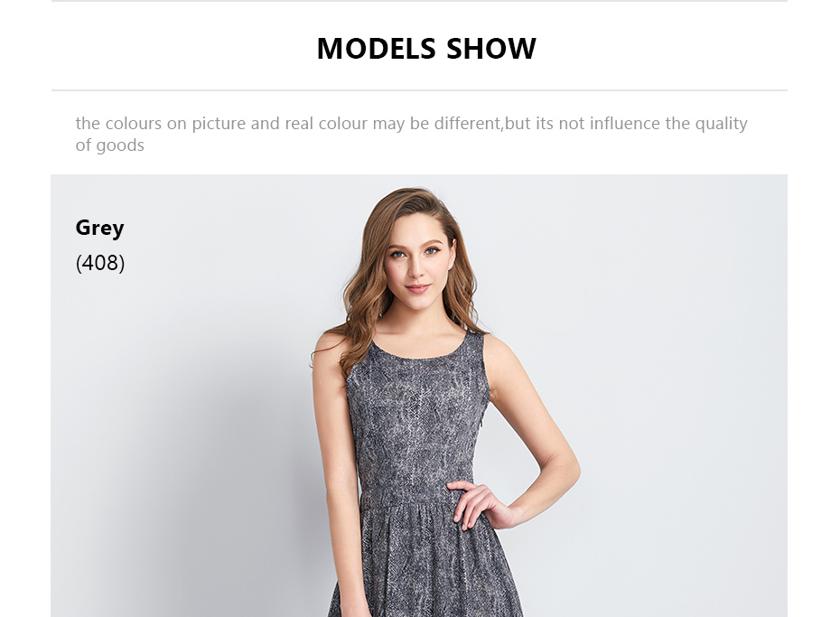Screen dimensions: 840x617
Task: Click the word "MODELS" in the heading
Action: pyautogui.click(x=376, y=49)
